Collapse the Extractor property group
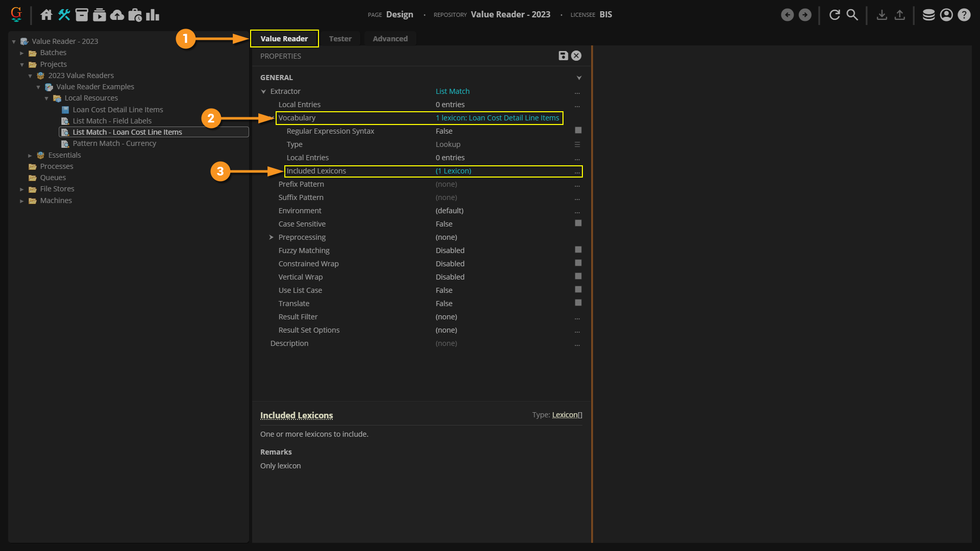 [263, 92]
